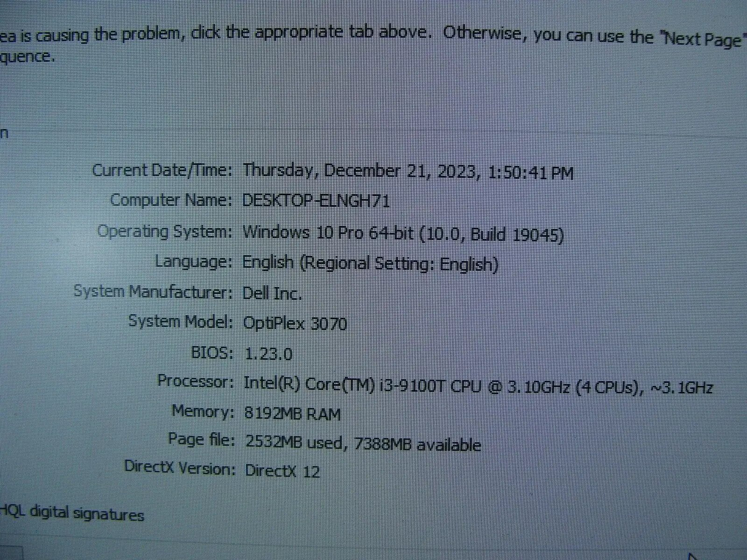747x560 pixels.
Task: Click the Memory label
Action: (203, 412)
